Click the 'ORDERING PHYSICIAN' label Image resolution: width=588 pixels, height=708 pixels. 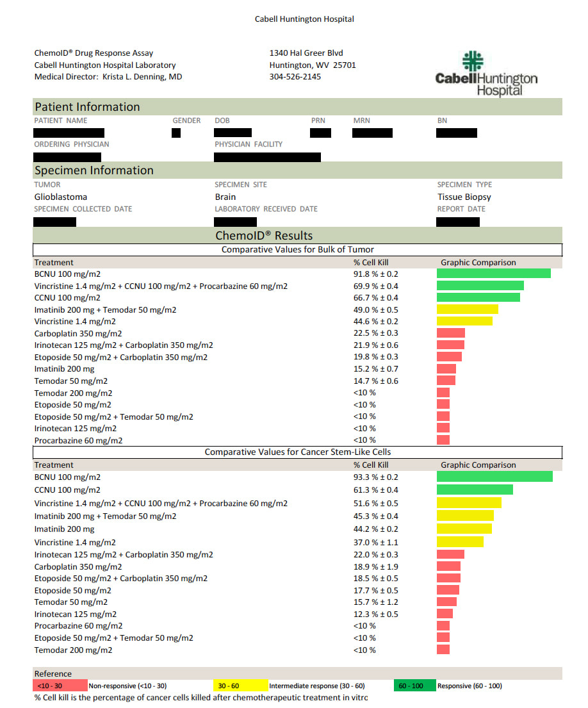point(72,144)
